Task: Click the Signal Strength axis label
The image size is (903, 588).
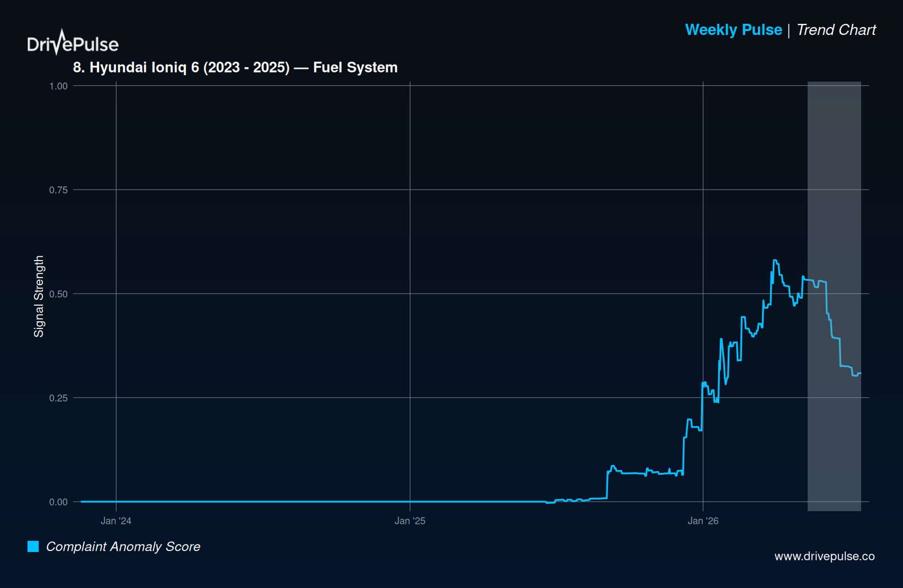Action: pyautogui.click(x=39, y=296)
